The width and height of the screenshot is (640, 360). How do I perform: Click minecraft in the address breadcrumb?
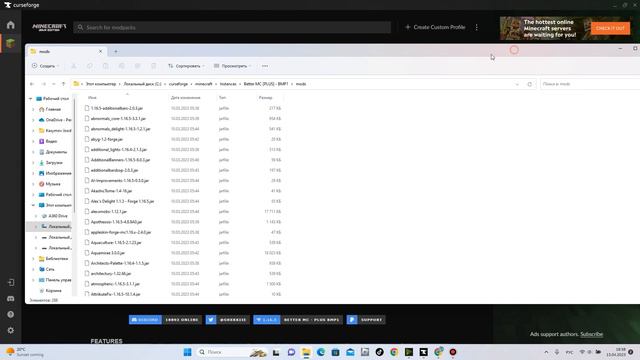click(204, 84)
